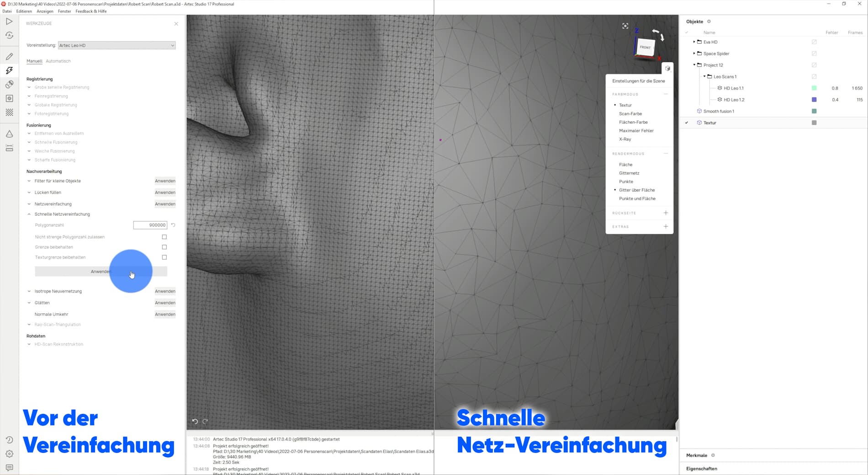Open the Measure tool icon
The width and height of the screenshot is (868, 475).
(9, 148)
